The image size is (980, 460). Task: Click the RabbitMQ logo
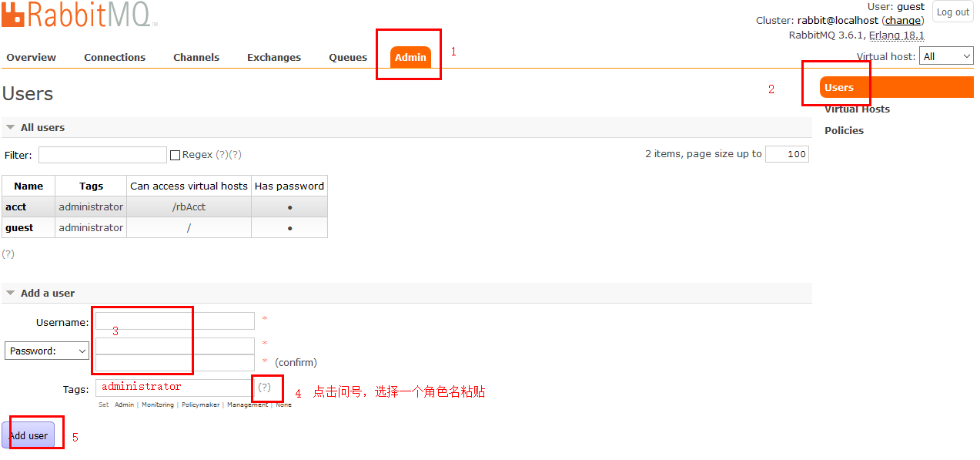click(x=79, y=14)
